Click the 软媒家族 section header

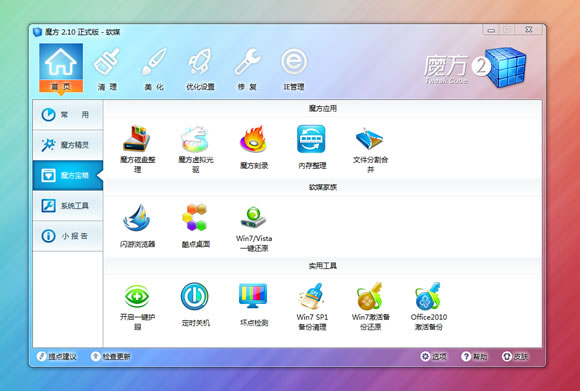click(323, 187)
